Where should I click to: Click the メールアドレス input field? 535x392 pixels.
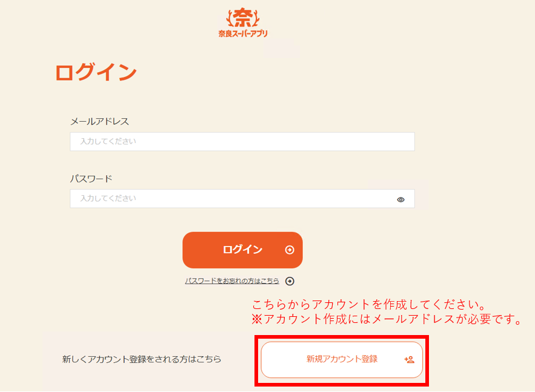click(242, 141)
